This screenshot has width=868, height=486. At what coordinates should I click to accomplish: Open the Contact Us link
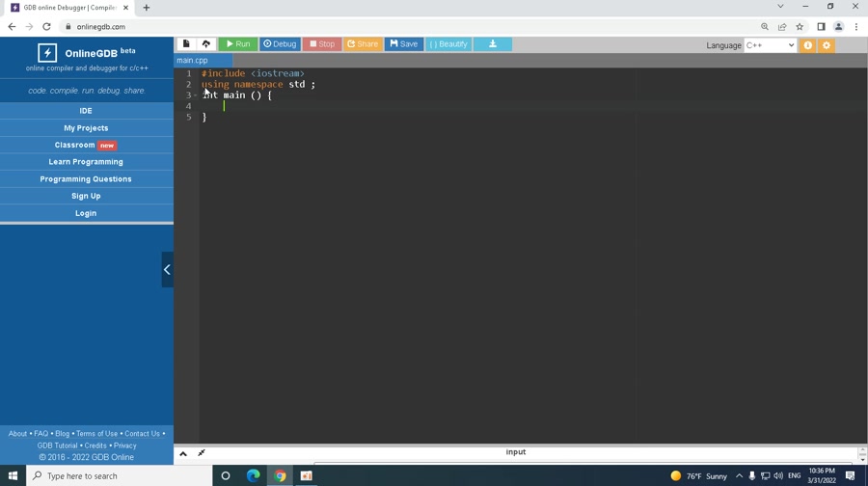[143, 433]
